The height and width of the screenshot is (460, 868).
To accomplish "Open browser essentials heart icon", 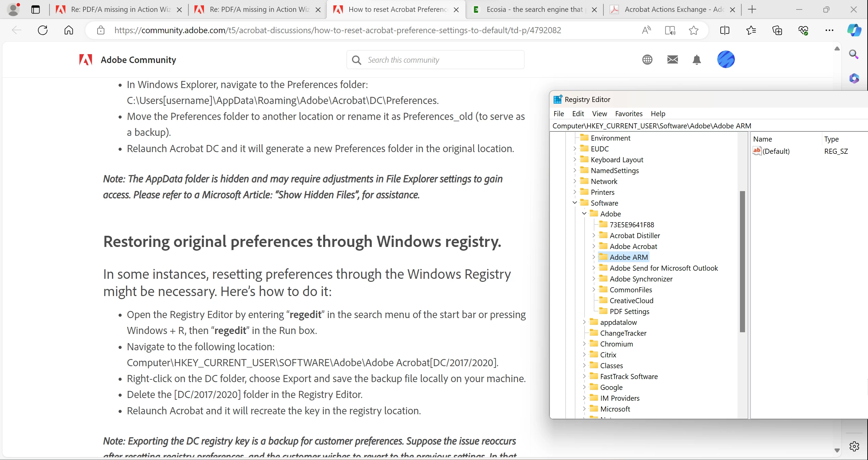I will pos(803,30).
